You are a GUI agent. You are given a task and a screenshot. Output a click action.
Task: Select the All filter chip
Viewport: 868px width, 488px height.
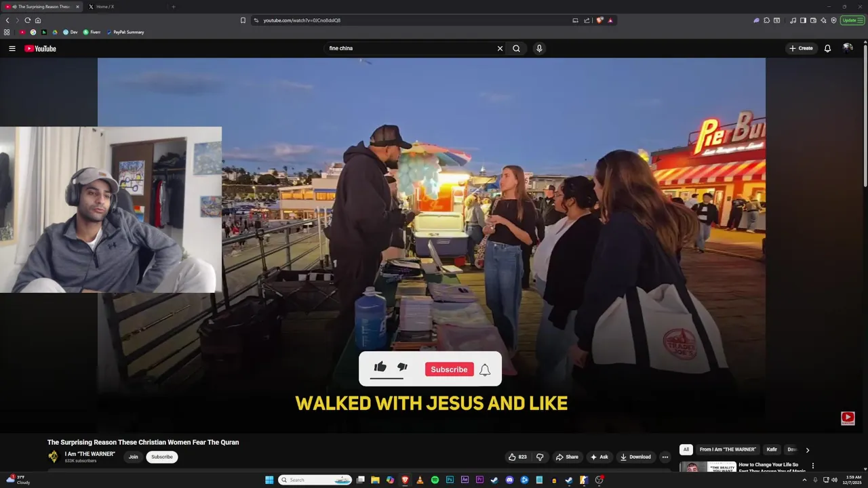pyautogui.click(x=686, y=449)
